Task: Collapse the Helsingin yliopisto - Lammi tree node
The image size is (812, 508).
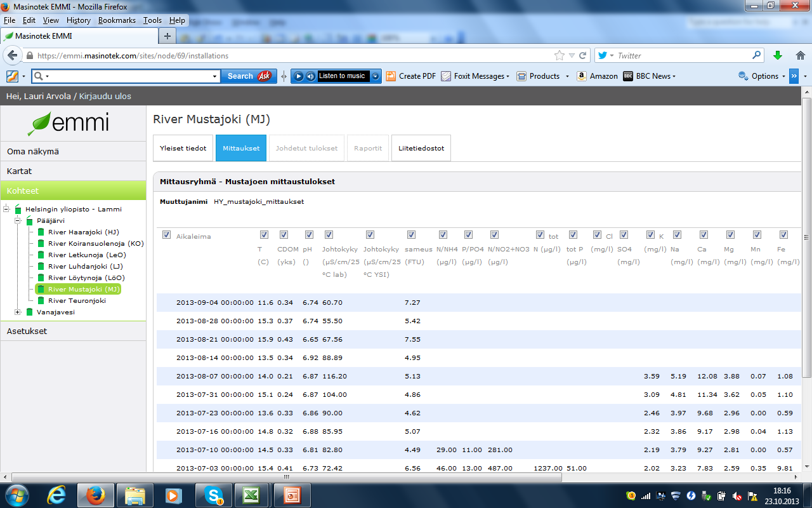Action: [x=6, y=209]
